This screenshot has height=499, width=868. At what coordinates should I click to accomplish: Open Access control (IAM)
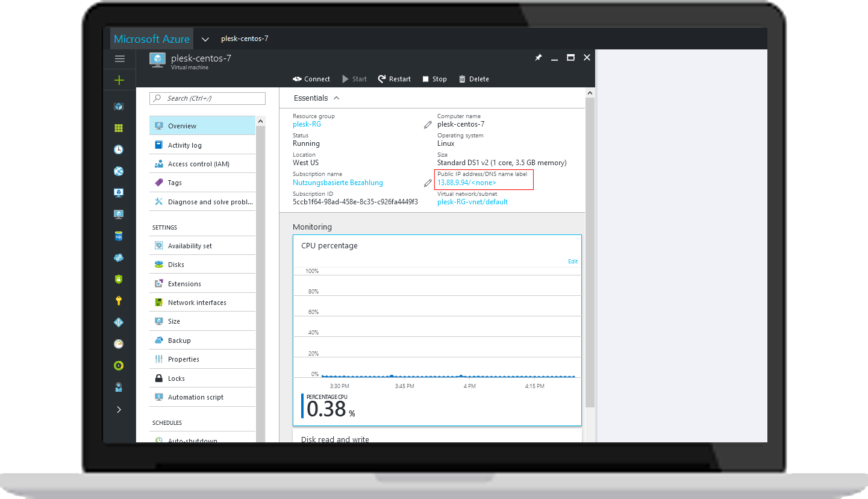(x=202, y=164)
